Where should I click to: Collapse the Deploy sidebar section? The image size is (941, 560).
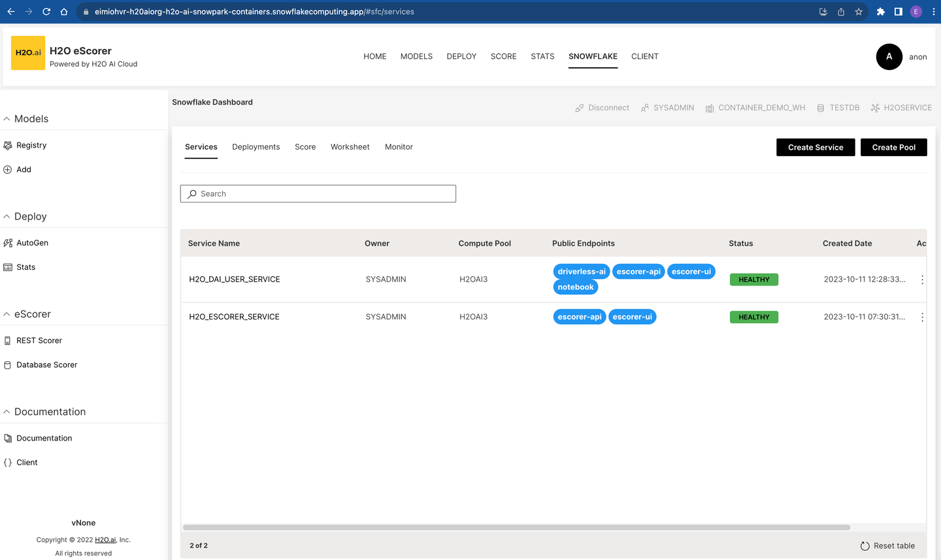(x=7, y=216)
